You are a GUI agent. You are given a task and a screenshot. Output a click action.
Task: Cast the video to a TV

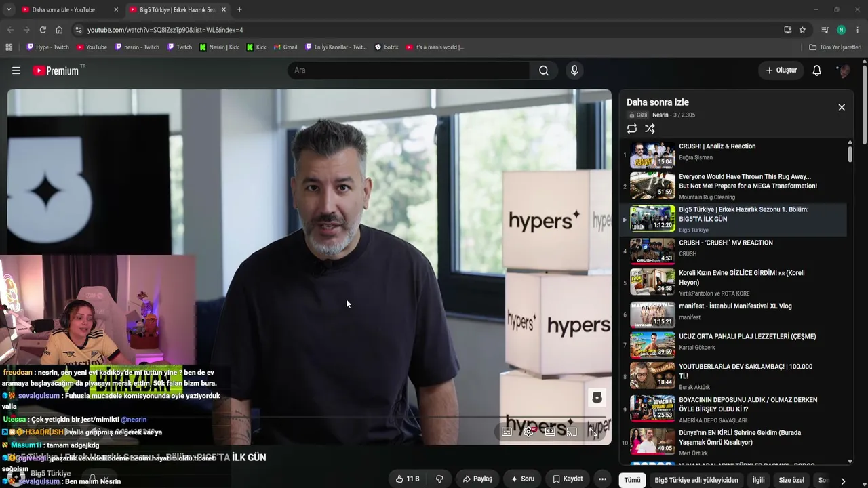(x=572, y=431)
